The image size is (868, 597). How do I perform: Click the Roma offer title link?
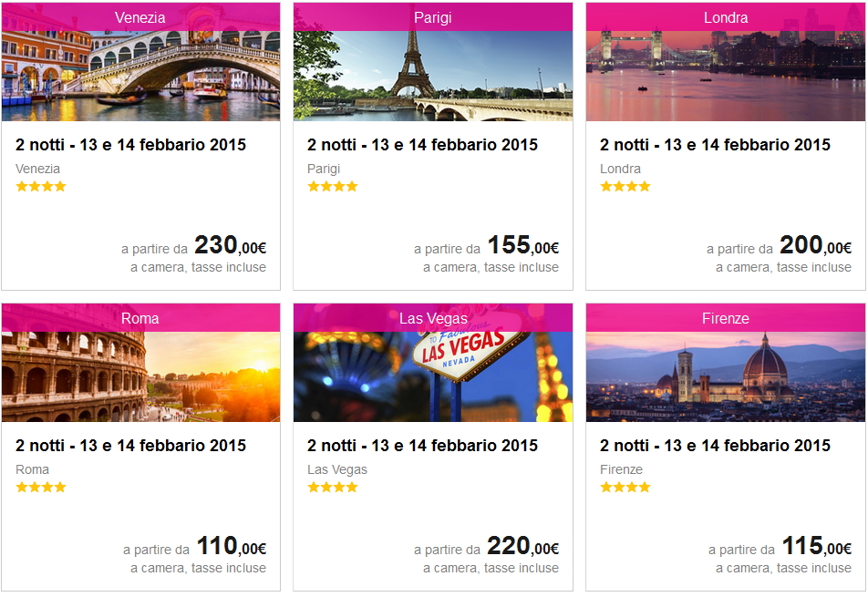[x=131, y=446]
